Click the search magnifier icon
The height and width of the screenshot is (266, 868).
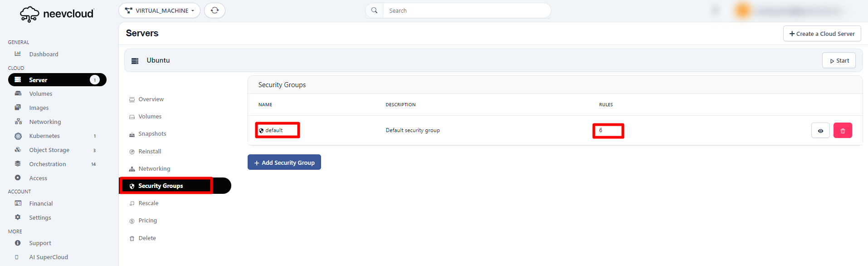tap(374, 10)
